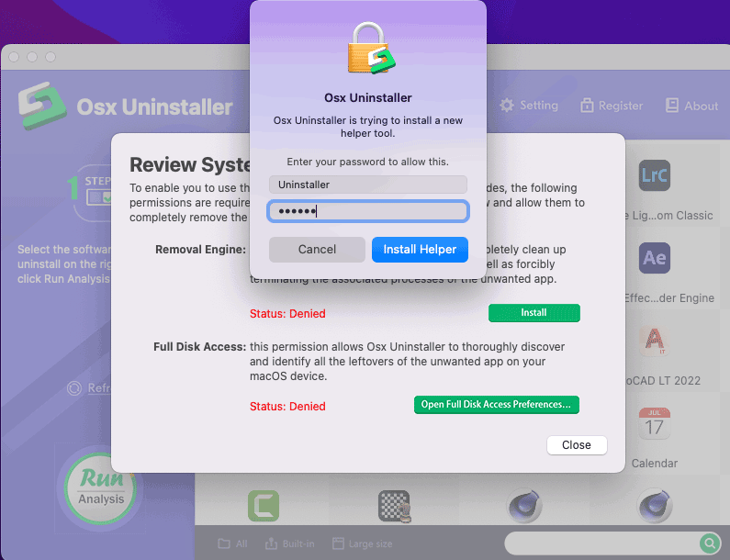Click the green search magnifier icon

tap(709, 543)
